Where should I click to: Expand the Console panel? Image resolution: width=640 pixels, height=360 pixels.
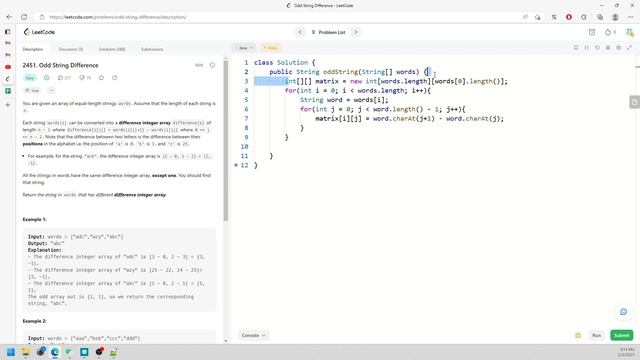tap(253, 335)
